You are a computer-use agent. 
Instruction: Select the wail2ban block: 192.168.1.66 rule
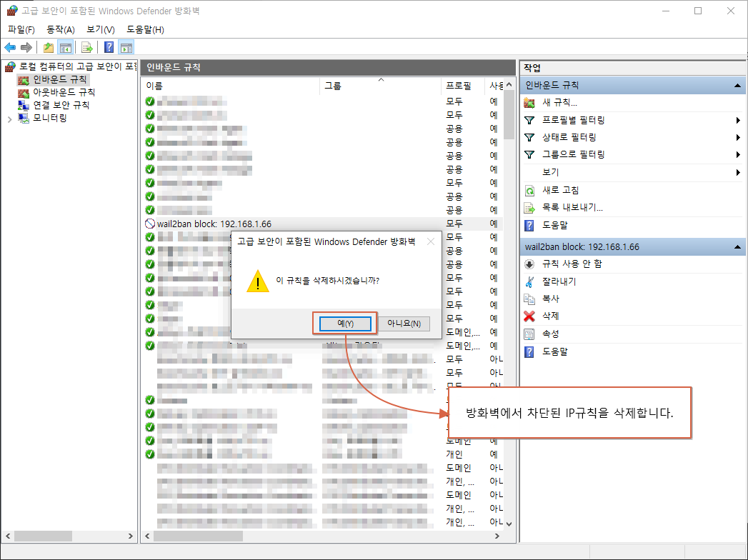click(x=322, y=224)
